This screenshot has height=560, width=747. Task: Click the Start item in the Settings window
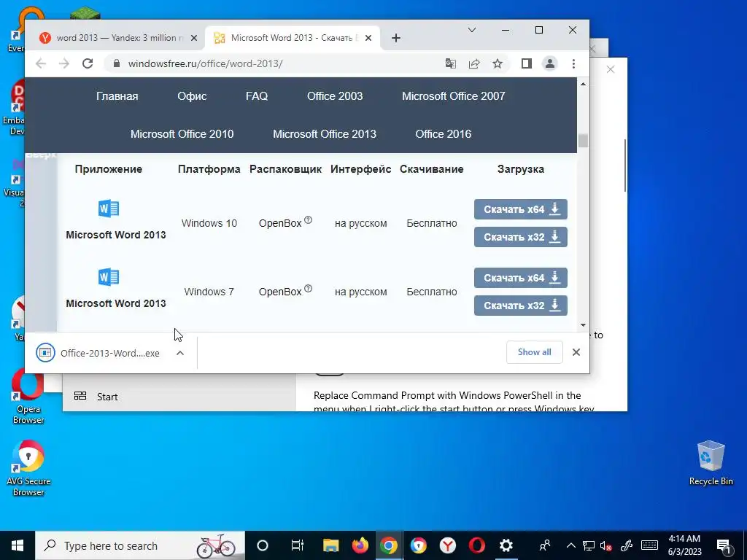179,396
